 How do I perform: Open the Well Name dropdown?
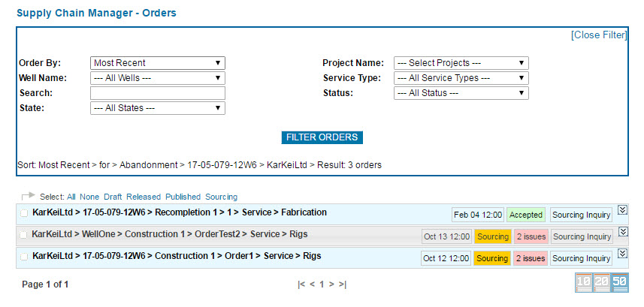(x=157, y=78)
